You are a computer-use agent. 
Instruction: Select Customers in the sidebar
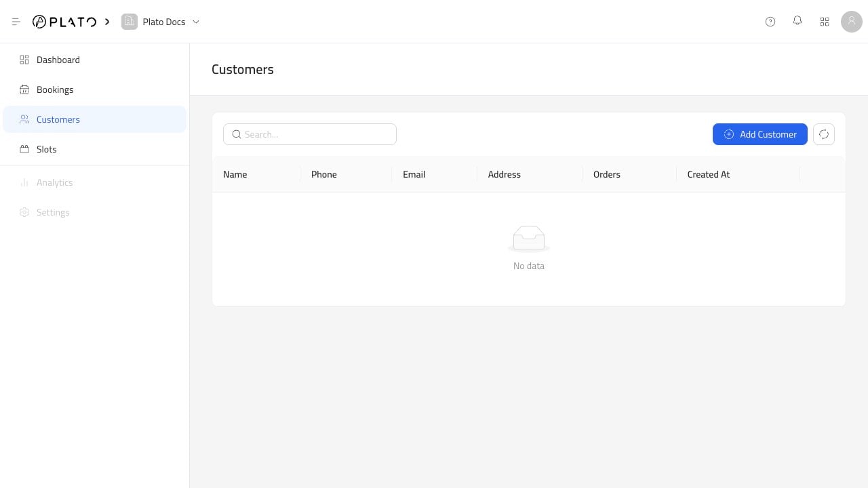pos(95,119)
